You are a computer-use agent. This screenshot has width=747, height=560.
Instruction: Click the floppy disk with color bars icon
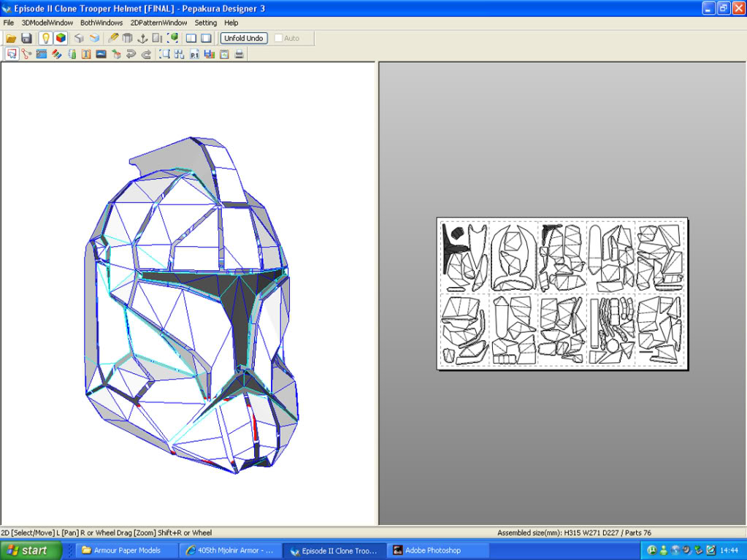pyautogui.click(x=209, y=54)
